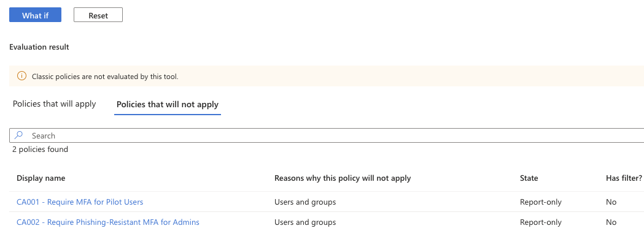Viewport: 644px width, 231px height.
Task: Sort by Display name column header
Action: coord(41,178)
